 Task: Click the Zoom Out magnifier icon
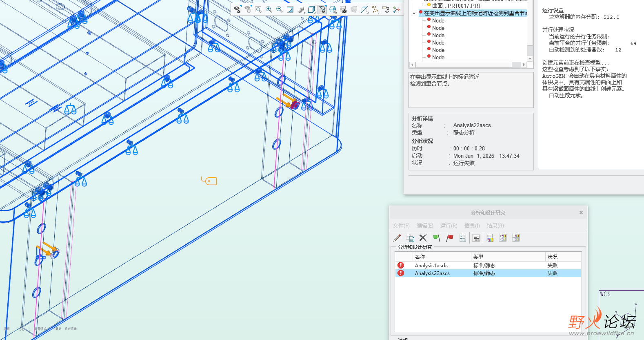tap(280, 9)
